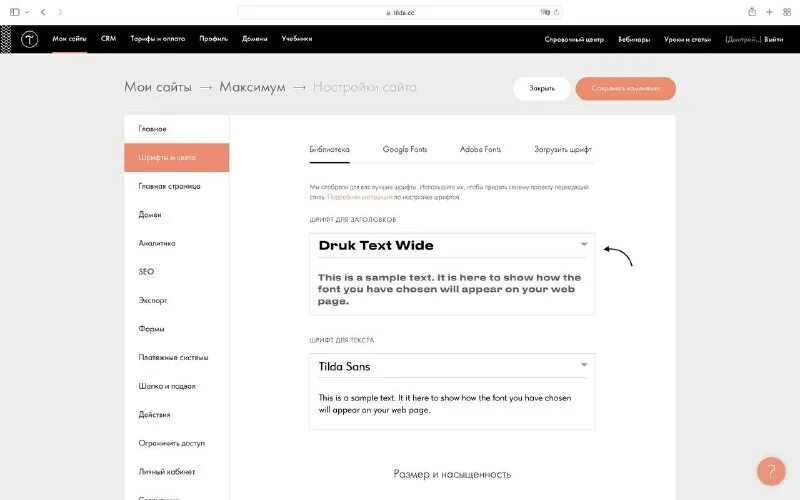Go back with the browser back arrow
Image resolution: width=800 pixels, height=500 pixels.
(43, 12)
